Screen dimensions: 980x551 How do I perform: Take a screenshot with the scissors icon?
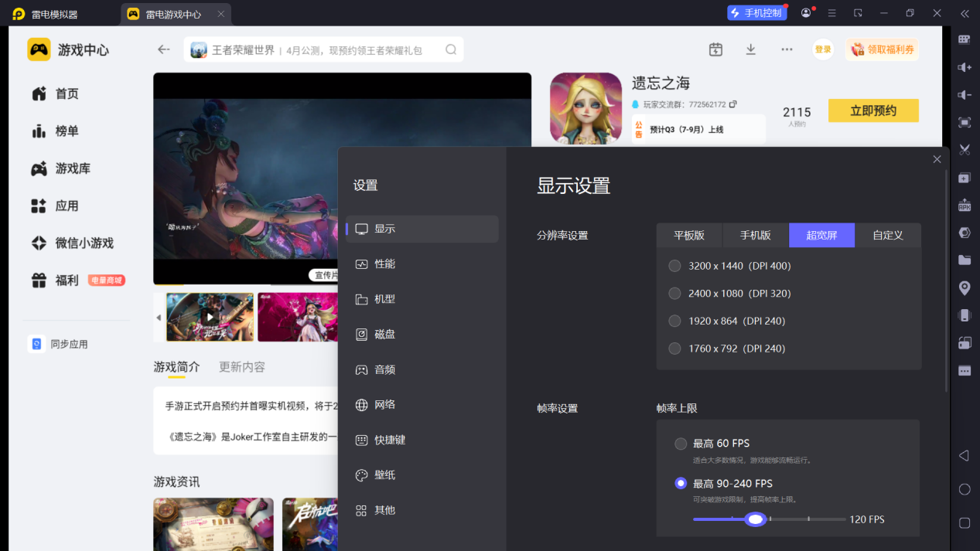pos(964,149)
